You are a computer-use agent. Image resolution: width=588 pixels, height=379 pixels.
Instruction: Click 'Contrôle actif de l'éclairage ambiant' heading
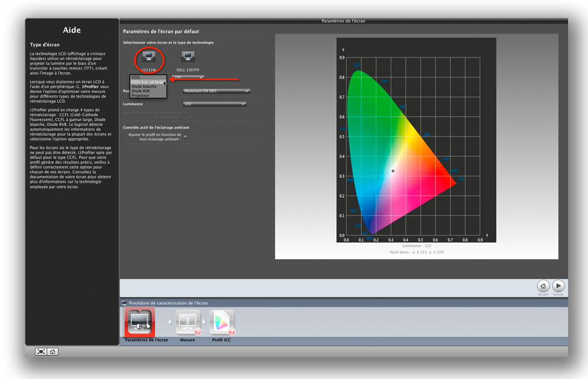click(156, 128)
